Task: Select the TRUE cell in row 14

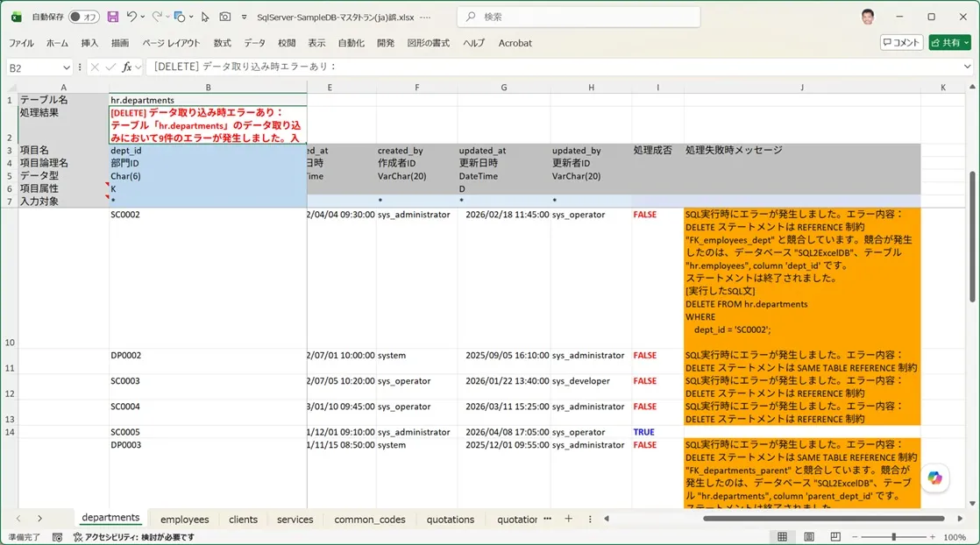Action: coord(657,432)
